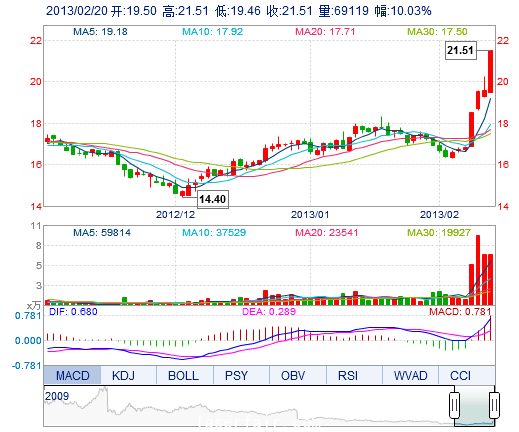Open the WVAD indicator tab
519x432 pixels.
click(410, 375)
